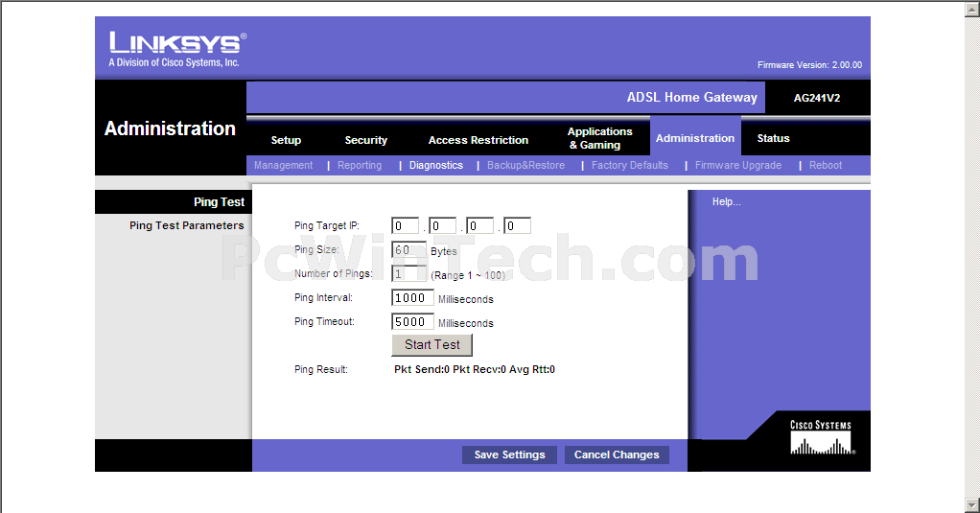Start the ping test

click(x=432, y=345)
